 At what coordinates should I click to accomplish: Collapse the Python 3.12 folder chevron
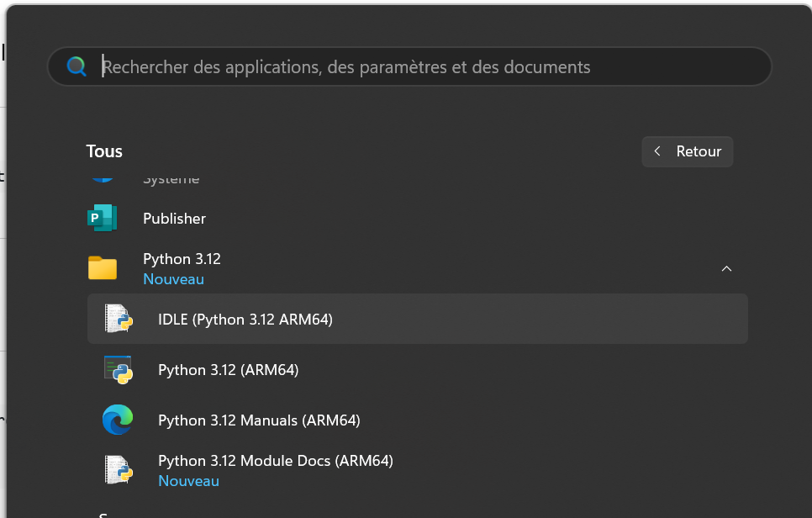point(726,268)
